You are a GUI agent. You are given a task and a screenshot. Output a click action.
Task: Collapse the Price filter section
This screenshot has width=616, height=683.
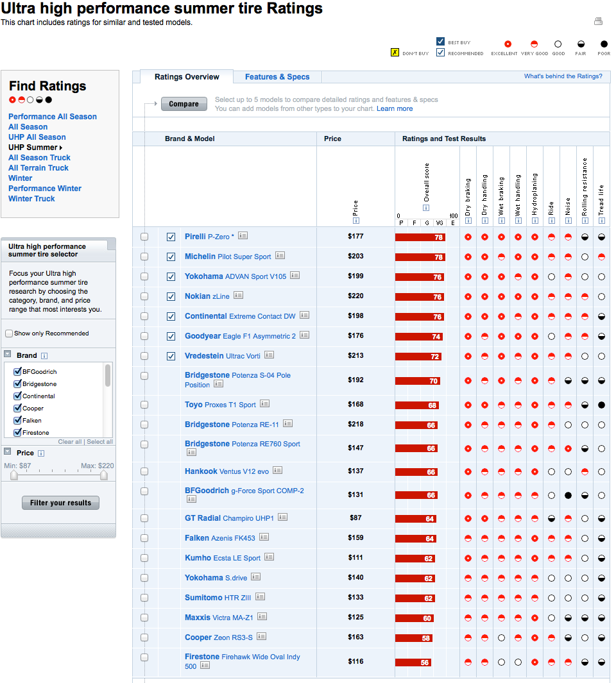pyautogui.click(x=8, y=451)
